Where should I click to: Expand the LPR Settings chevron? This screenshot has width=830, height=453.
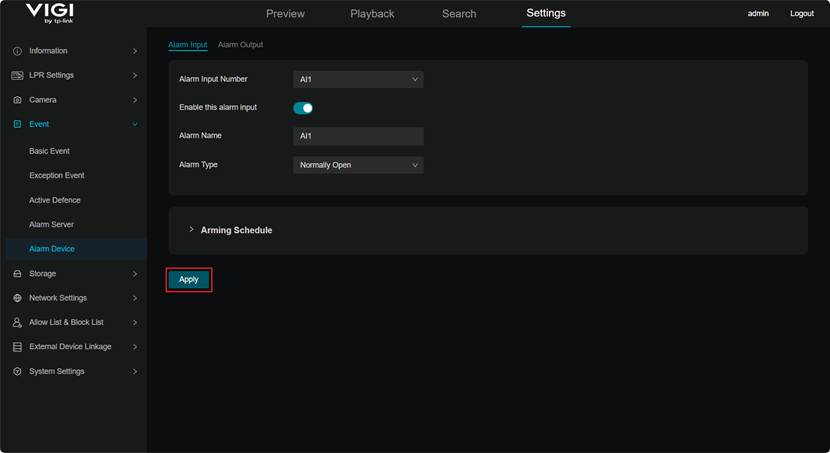[135, 76]
